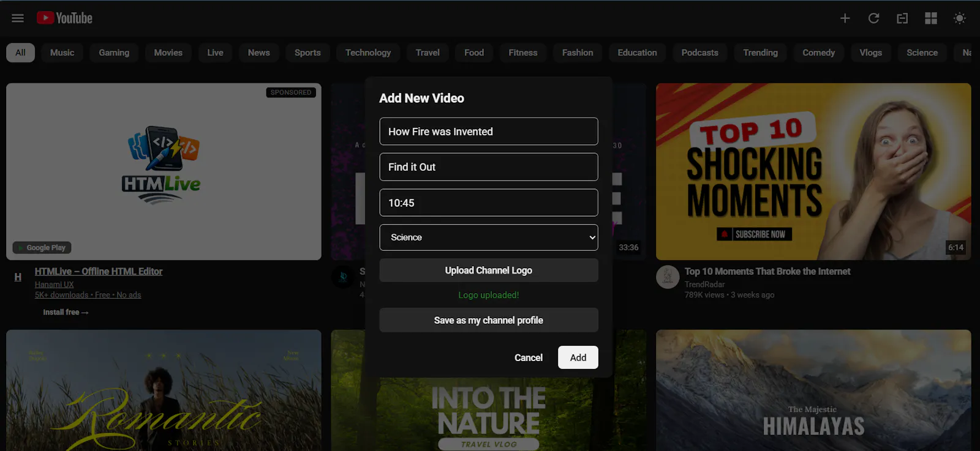Click the channel name field 'Find it Out'
Viewport: 980px width, 451px height.
(x=489, y=167)
